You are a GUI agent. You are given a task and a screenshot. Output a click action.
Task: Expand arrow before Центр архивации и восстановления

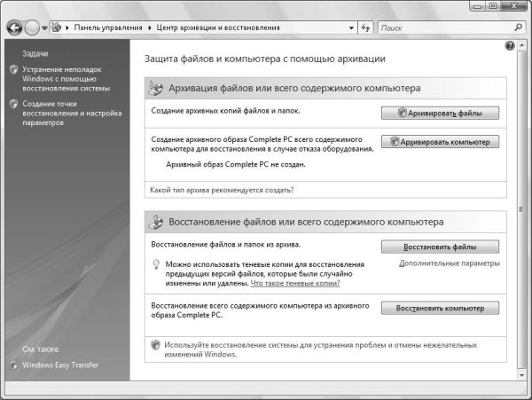coord(150,27)
